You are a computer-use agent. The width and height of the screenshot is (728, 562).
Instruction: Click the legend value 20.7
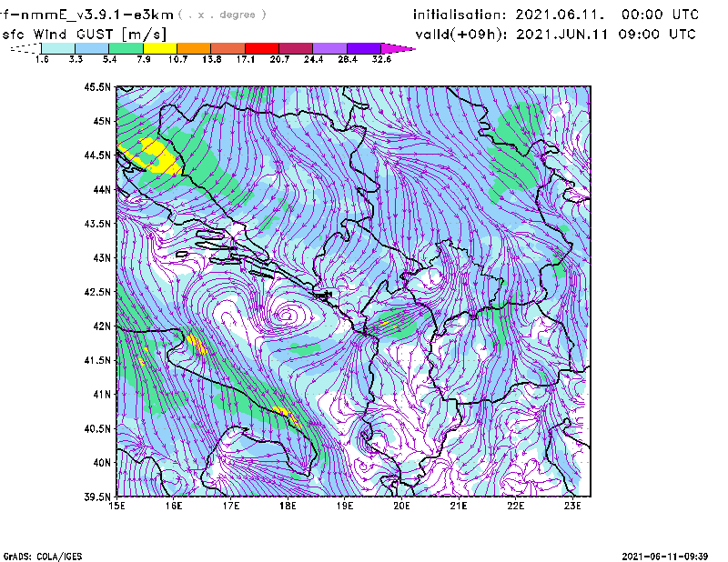[x=279, y=59]
